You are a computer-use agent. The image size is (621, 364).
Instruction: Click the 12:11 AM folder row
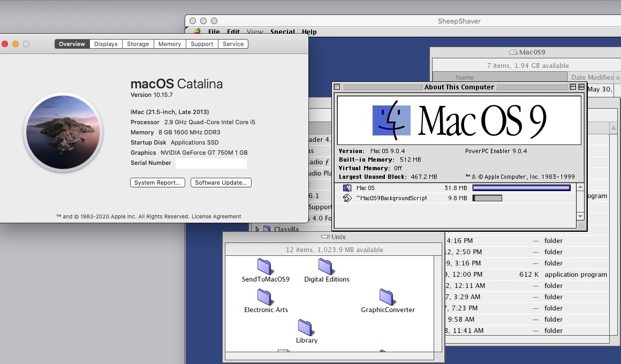click(527, 285)
